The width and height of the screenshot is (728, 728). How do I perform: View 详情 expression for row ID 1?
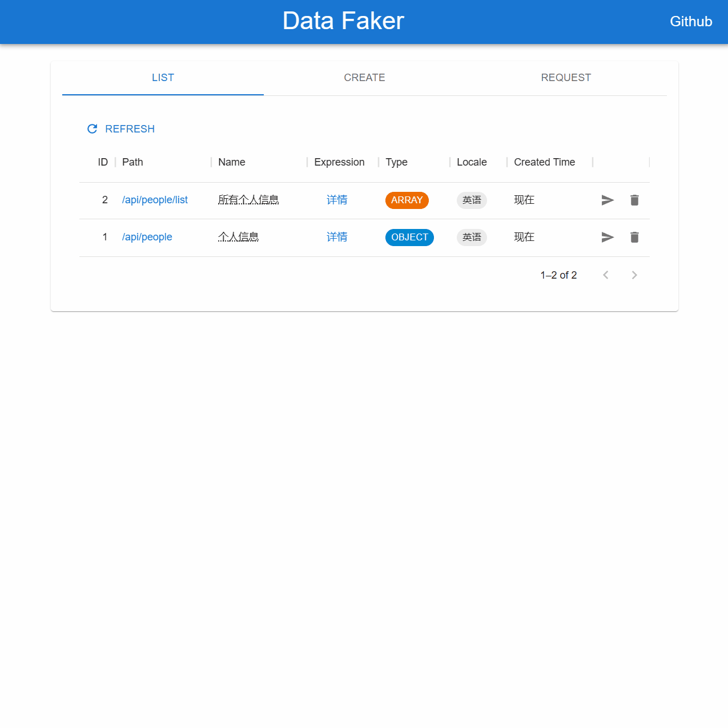[x=337, y=237]
